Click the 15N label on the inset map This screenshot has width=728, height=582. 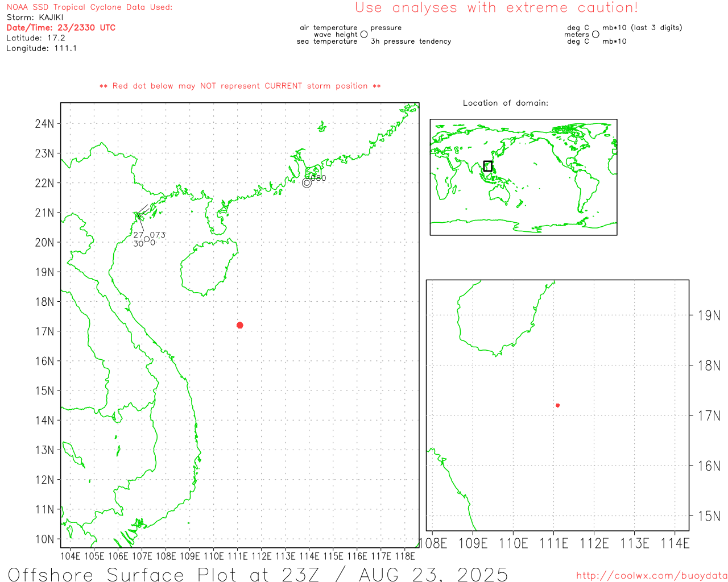point(709,516)
